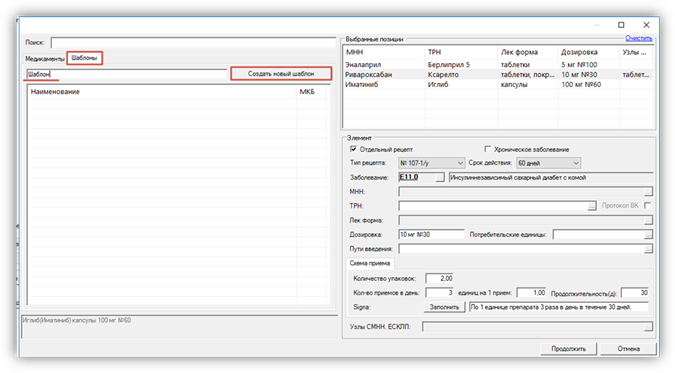Enable the Хроническое заболевание checkbox
The image size is (675, 373).
pos(487,149)
